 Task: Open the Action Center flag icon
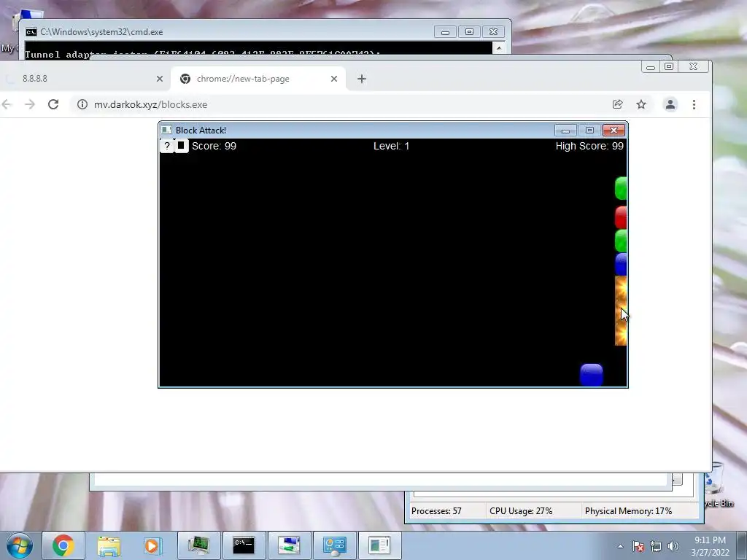click(x=638, y=546)
